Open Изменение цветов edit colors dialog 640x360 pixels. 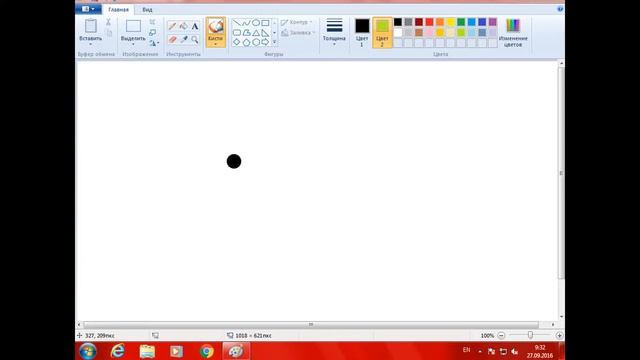(x=513, y=33)
